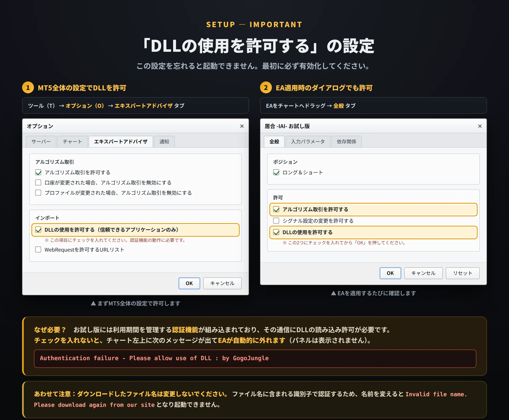Enable プロファイルが変更された場合 checkbox
The width and height of the screenshot is (509, 420).
[38, 193]
